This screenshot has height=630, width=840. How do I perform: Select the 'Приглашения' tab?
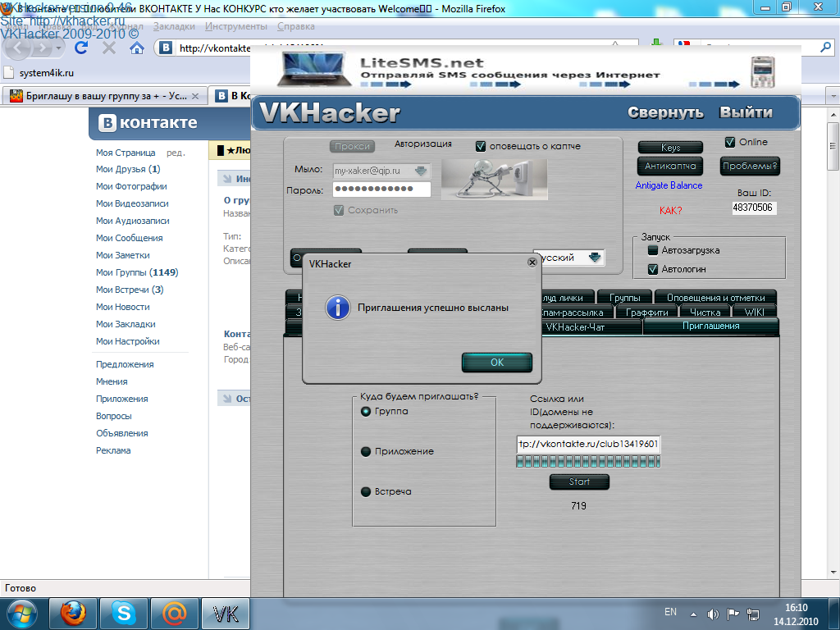tap(711, 326)
